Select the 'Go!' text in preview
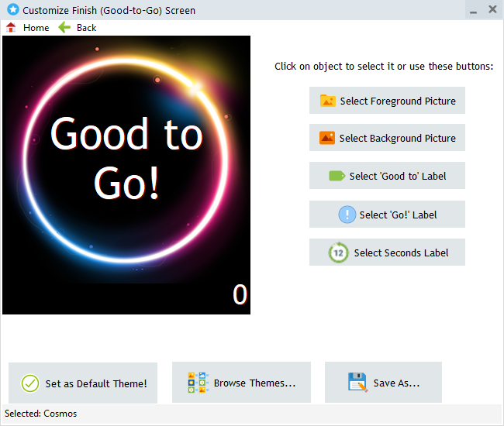Image resolution: width=504 pixels, height=426 pixels. pyautogui.click(x=126, y=183)
